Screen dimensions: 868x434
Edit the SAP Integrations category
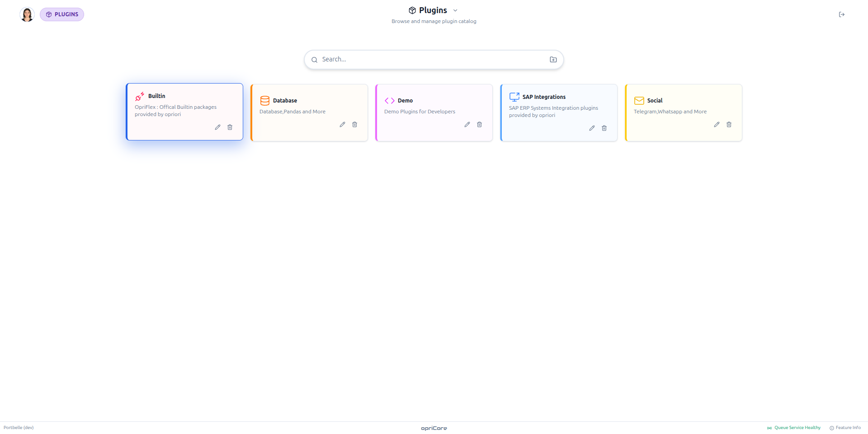(592, 128)
